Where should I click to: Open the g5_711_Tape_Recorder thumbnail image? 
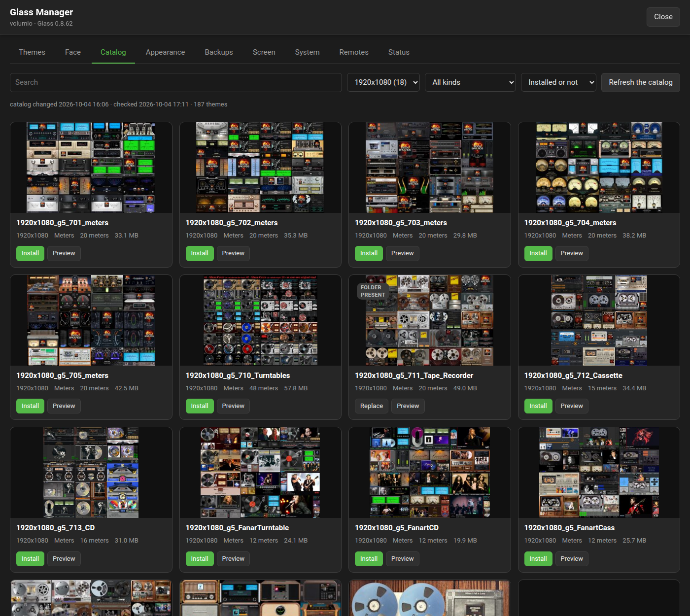click(430, 320)
